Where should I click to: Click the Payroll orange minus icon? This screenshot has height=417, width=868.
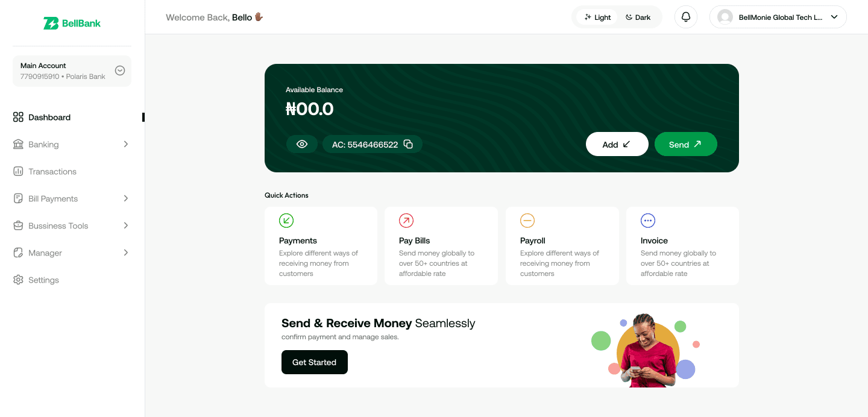click(527, 221)
